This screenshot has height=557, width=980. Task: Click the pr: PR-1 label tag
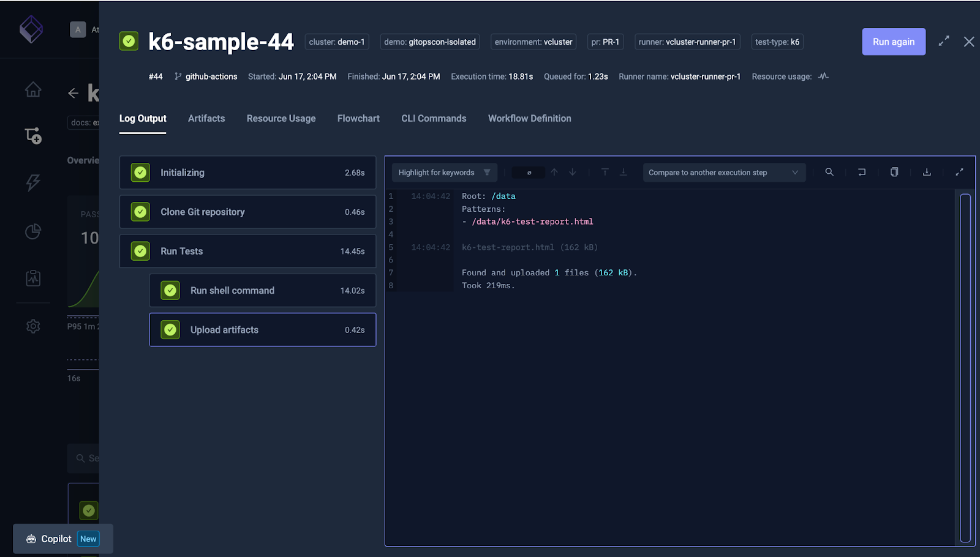tap(605, 42)
